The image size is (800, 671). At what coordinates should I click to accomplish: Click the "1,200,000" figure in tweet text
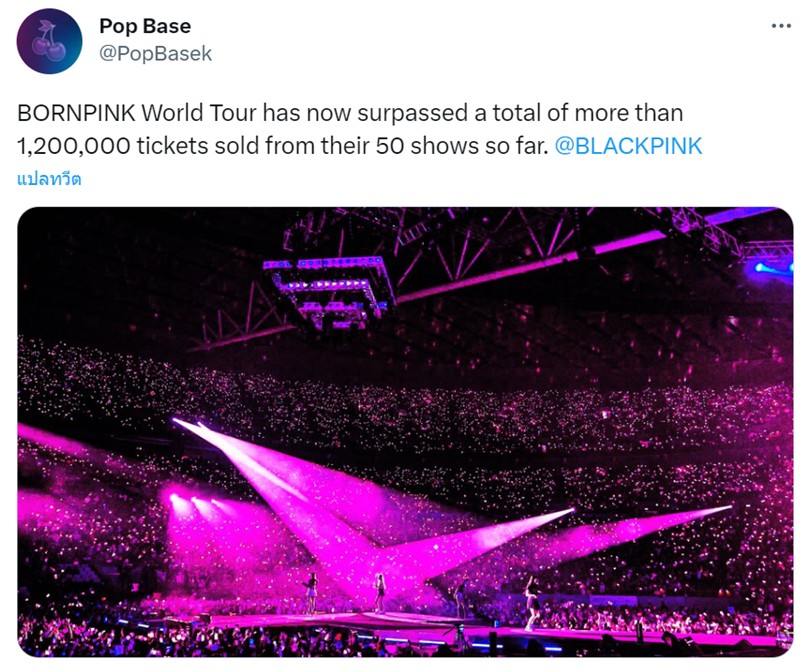(73, 146)
